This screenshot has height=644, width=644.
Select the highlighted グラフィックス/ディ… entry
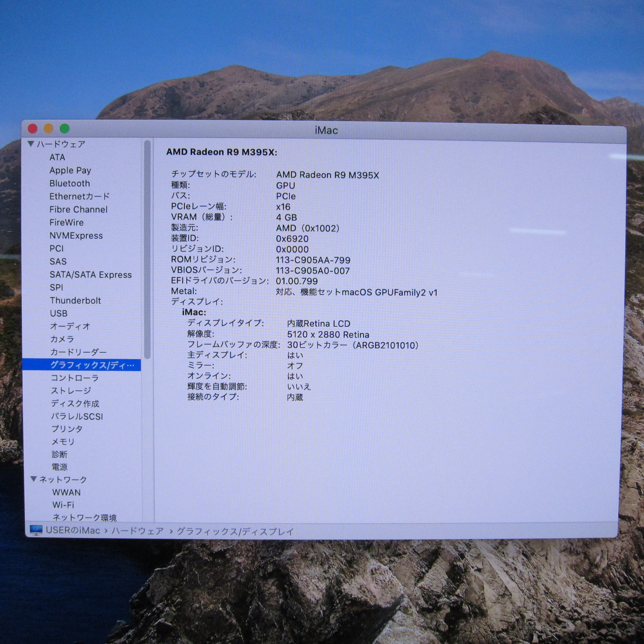click(x=82, y=365)
